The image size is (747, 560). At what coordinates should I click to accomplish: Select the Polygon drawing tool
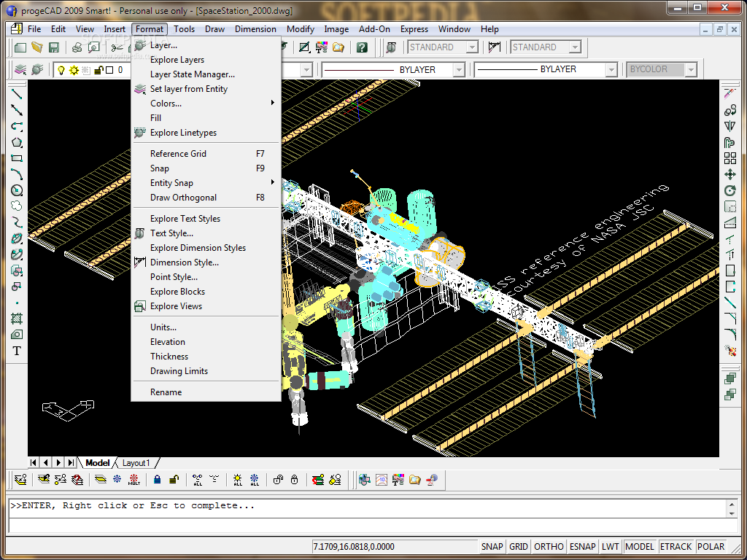click(x=17, y=142)
